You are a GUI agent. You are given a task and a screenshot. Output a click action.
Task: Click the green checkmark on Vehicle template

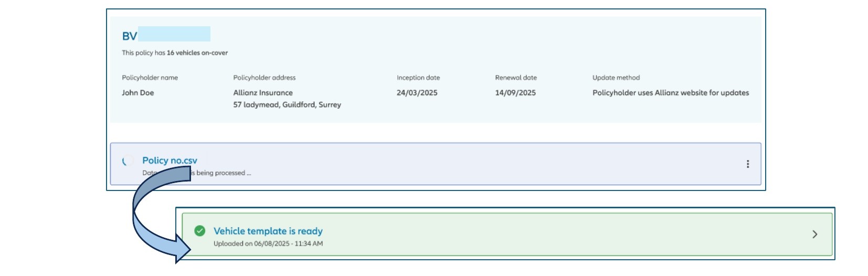pyautogui.click(x=200, y=231)
